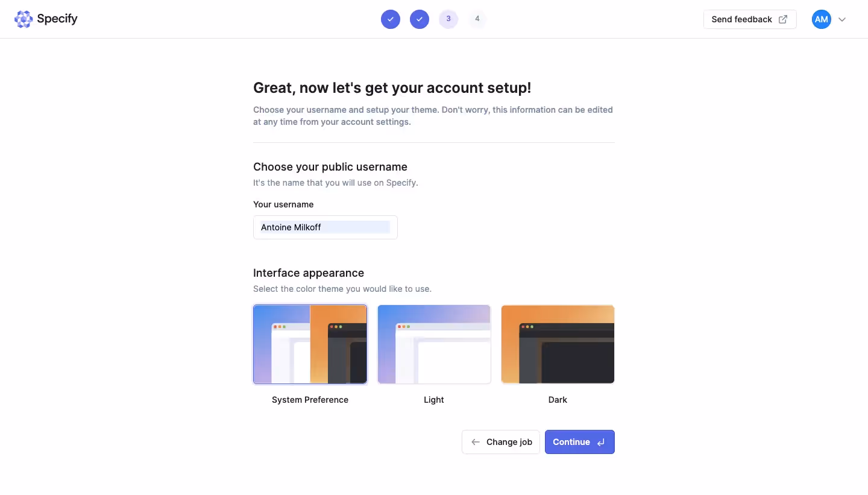Click the Change job button
Viewport: 868px width, 495px height.
[x=501, y=442]
